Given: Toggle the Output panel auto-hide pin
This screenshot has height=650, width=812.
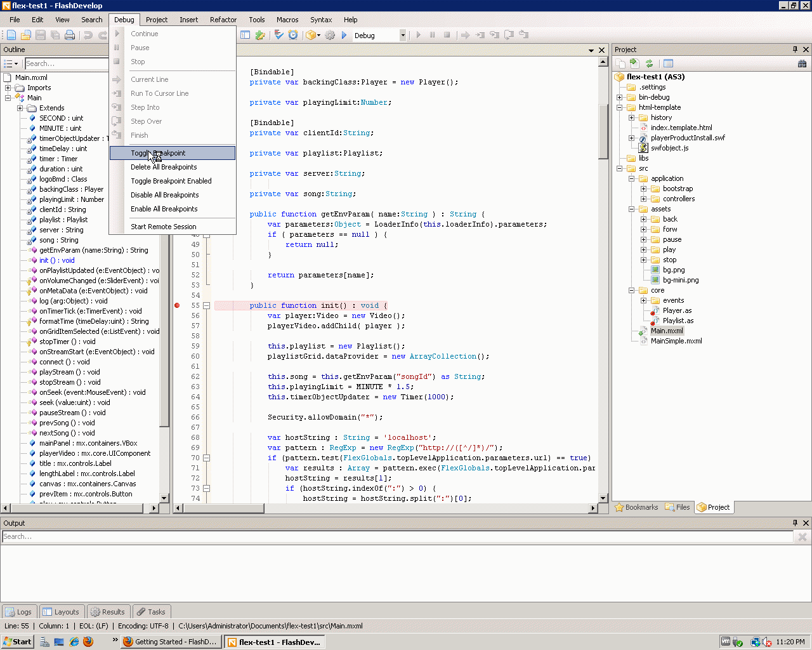Looking at the screenshot, I should point(795,523).
